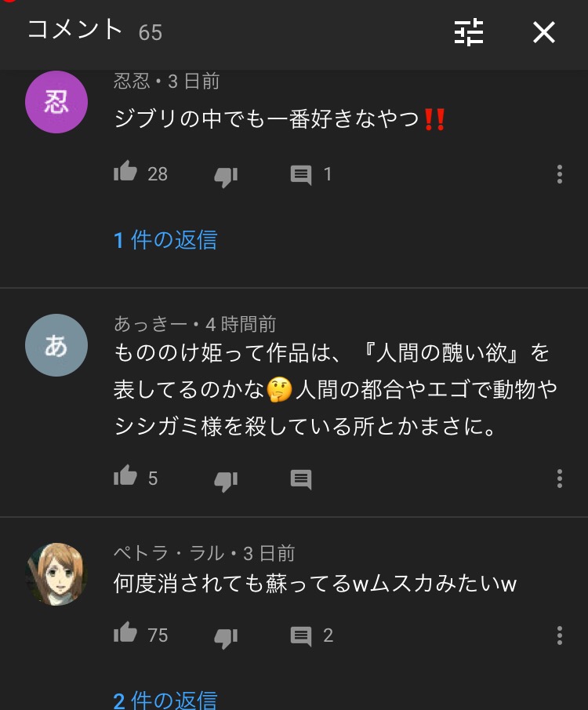Tap the コメント 65 header title
The height and width of the screenshot is (710, 588).
tap(95, 31)
